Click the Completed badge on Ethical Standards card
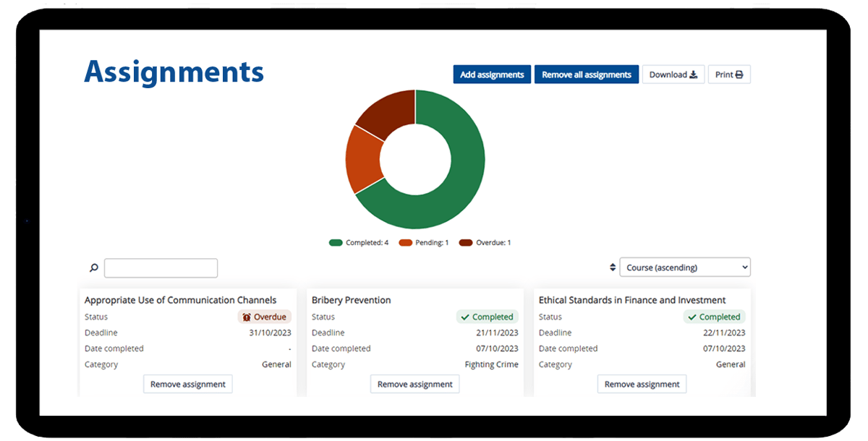Screen dimensions: 868x441 click(715, 317)
